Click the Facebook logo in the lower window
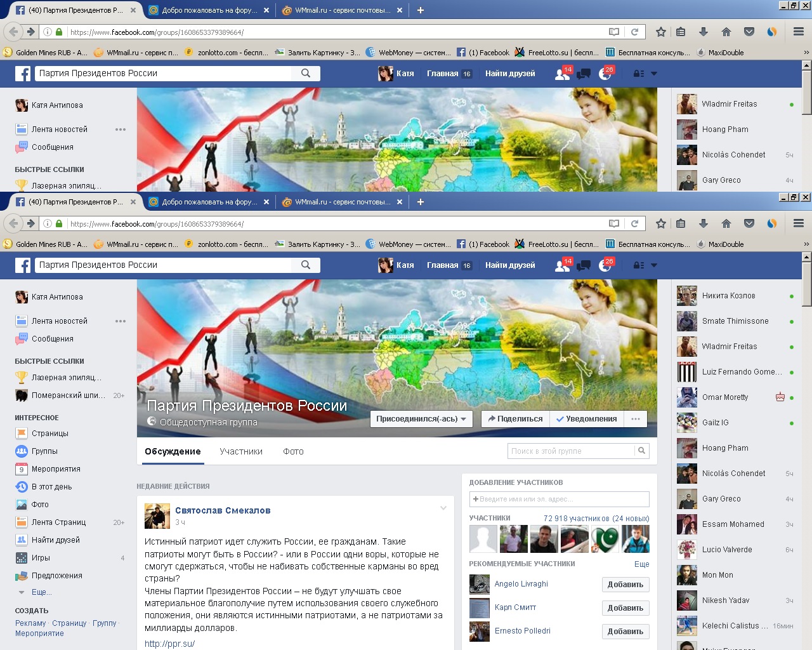This screenshot has width=812, height=650. coord(23,265)
